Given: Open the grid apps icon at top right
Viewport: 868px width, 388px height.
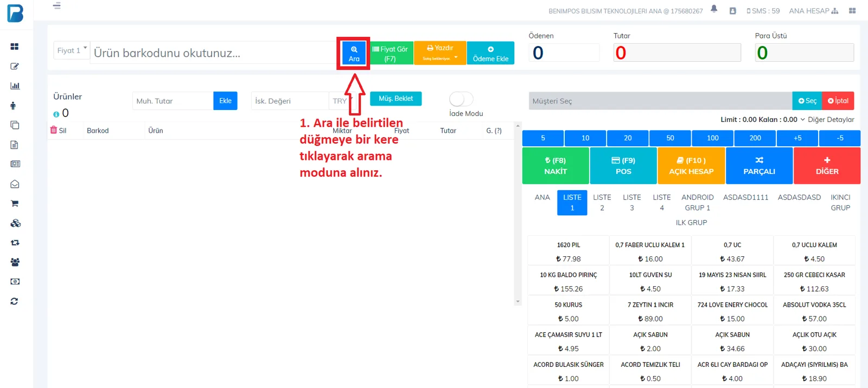Looking at the screenshot, I should pyautogui.click(x=852, y=10).
